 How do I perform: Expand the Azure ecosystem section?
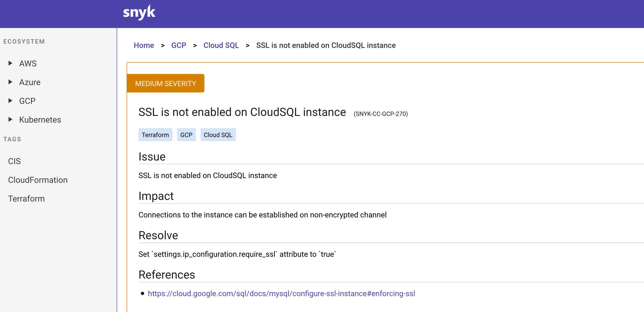coord(11,82)
